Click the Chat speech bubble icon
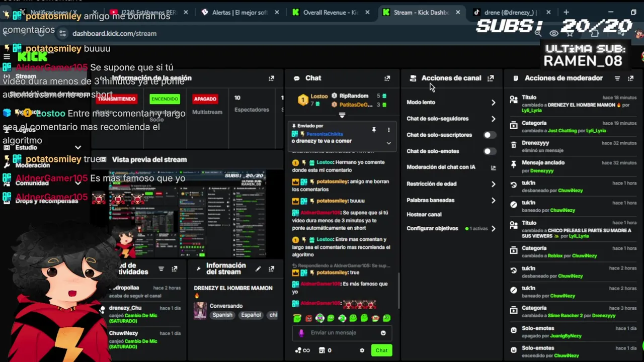 (x=296, y=78)
